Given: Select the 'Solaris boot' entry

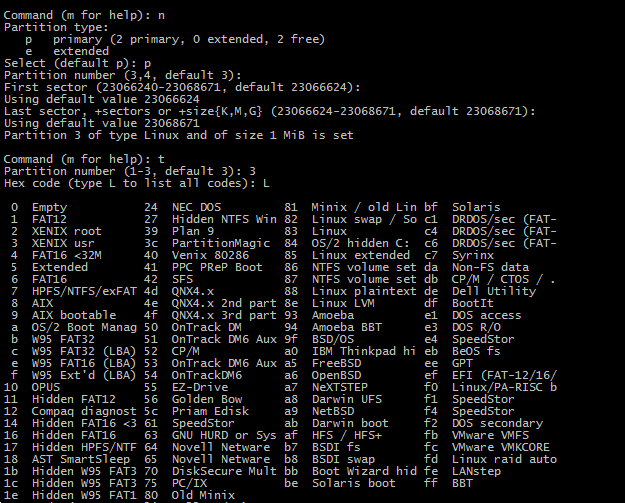Looking at the screenshot, I should [x=354, y=483].
